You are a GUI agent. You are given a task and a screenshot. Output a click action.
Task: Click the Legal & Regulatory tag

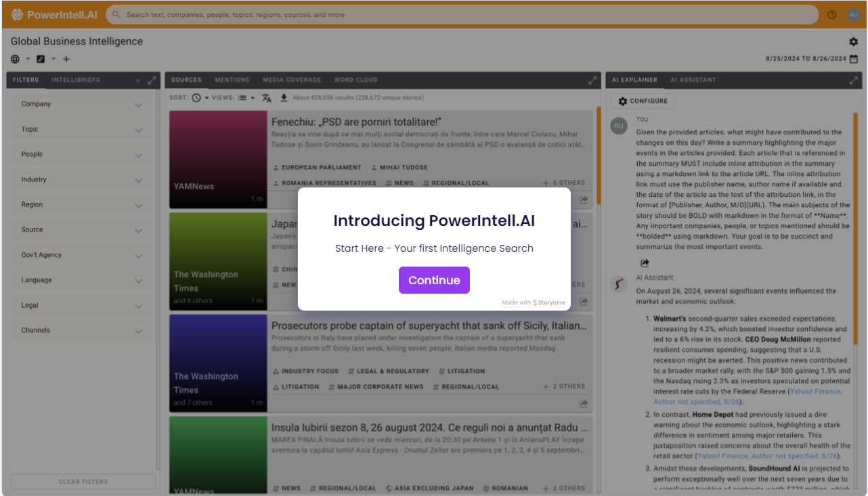[389, 371]
